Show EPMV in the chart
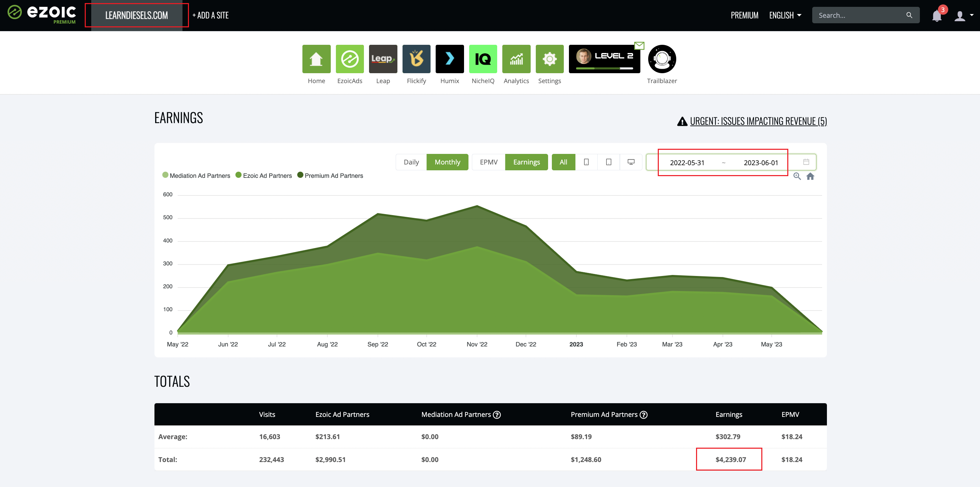Screen dimensions: 980x487 489,162
